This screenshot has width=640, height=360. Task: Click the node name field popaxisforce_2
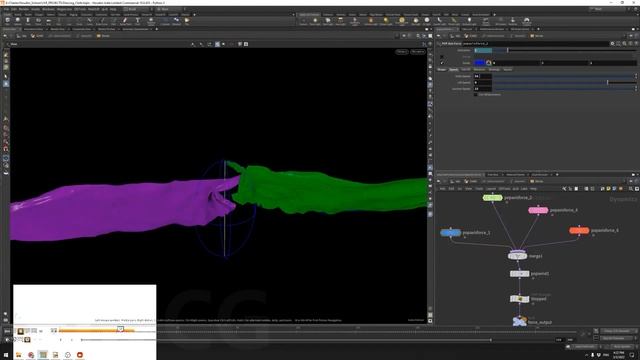[x=535, y=43]
